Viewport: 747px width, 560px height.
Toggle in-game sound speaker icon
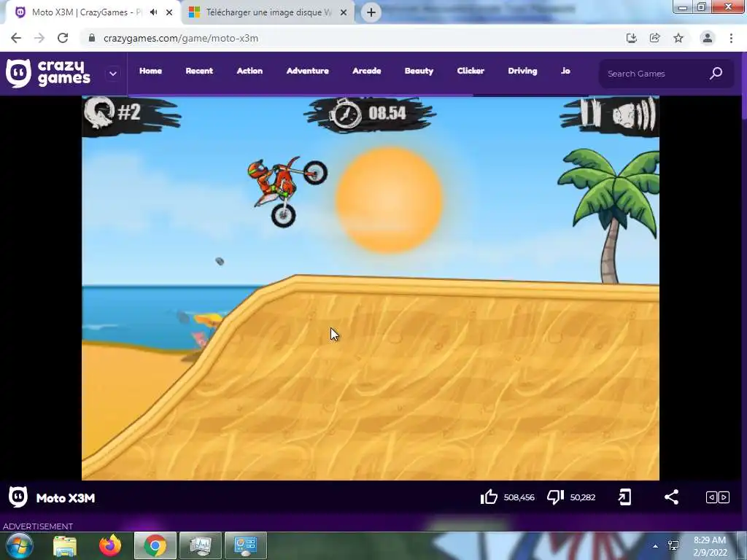[x=634, y=114]
